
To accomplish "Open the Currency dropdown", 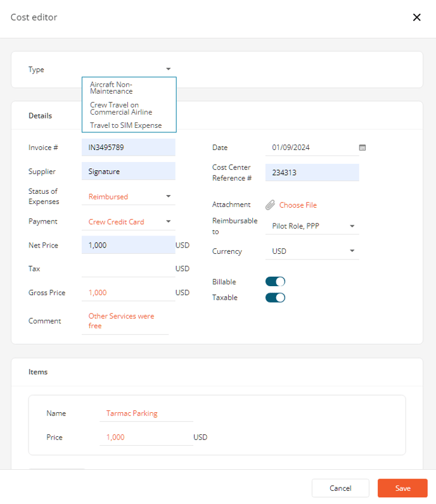I will point(312,251).
